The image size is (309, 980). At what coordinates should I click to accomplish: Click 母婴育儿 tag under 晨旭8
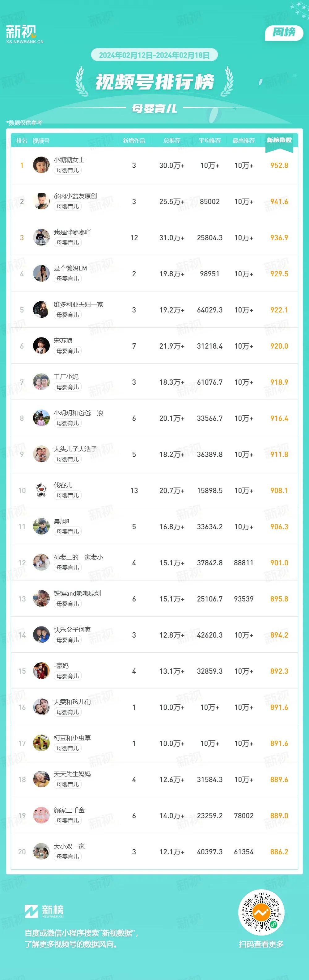(x=67, y=531)
